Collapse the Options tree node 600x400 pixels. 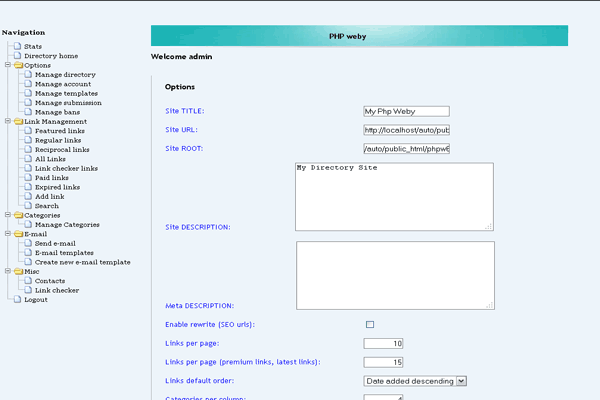[x=7, y=65]
